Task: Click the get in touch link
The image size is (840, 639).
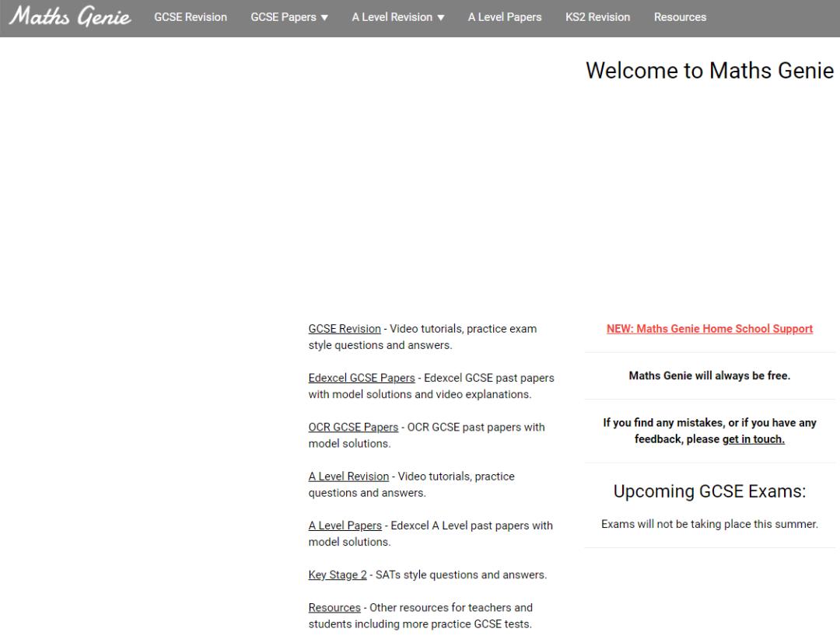Action: (x=753, y=439)
